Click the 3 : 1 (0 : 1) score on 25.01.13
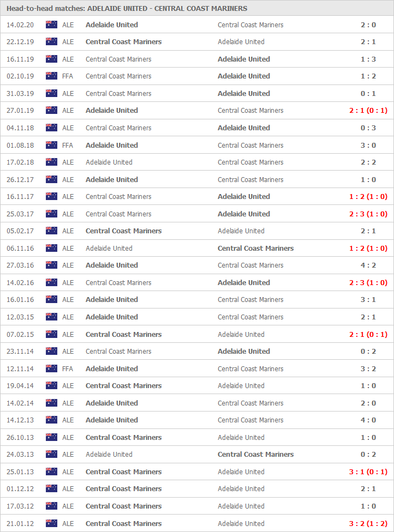This screenshot has height=532, width=394. (368, 471)
